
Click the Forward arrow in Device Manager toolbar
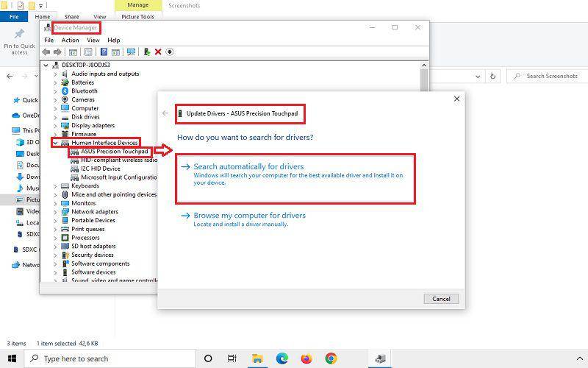[57, 52]
